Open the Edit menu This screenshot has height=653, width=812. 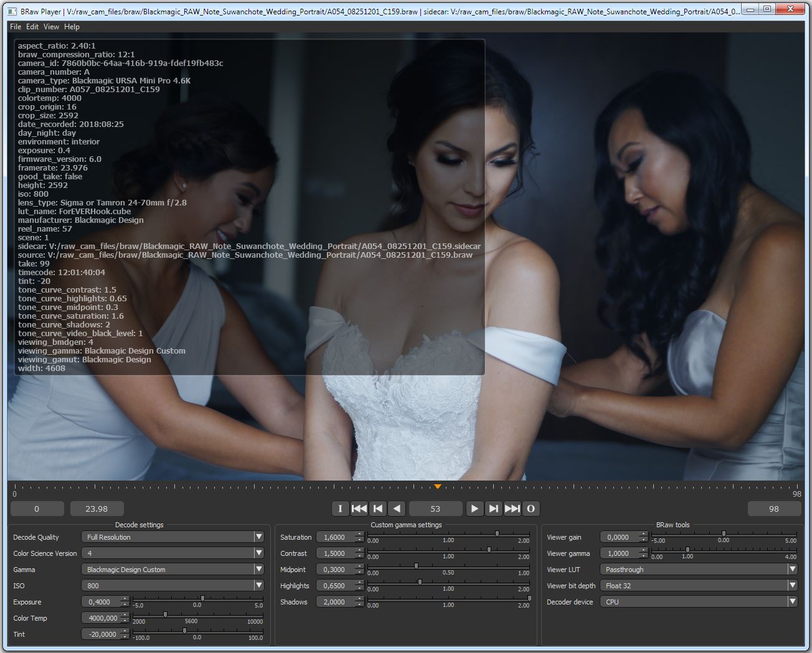coord(32,27)
